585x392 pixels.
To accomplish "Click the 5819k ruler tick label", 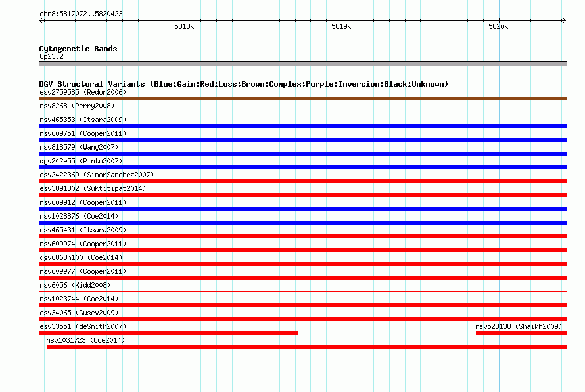I will pos(341,26).
